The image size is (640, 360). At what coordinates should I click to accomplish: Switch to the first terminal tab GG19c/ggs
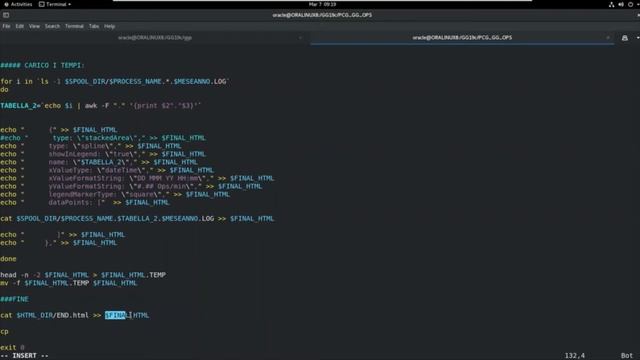(x=155, y=38)
